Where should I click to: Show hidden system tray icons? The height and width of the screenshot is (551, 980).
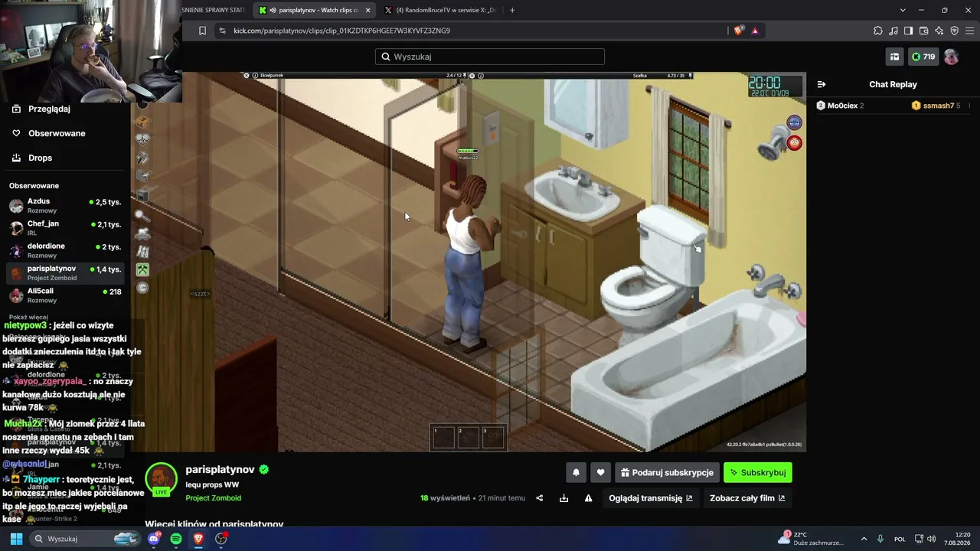point(864,539)
